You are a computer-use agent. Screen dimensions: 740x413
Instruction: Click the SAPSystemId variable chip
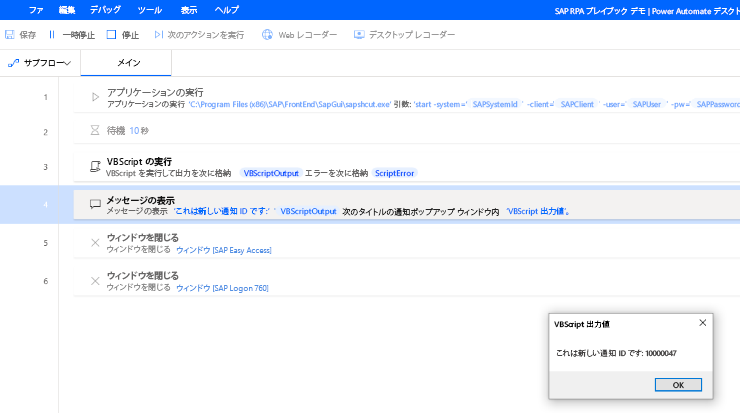495,104
